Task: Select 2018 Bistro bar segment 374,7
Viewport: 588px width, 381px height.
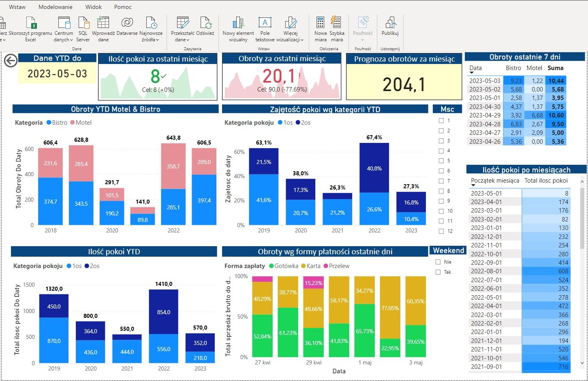Action: [51, 201]
